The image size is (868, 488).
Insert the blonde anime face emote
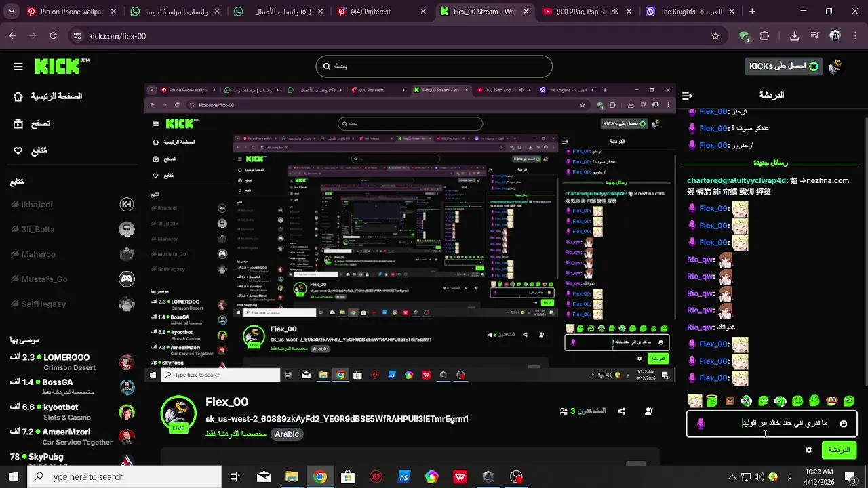[695, 401]
